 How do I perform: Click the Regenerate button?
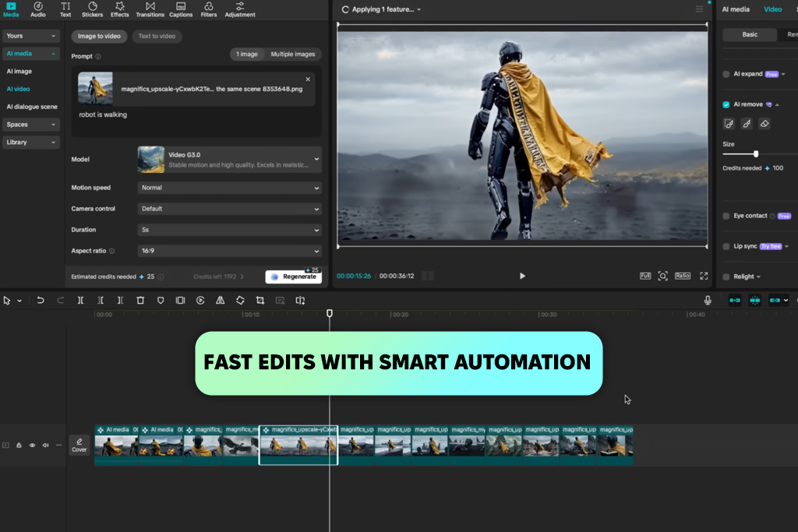[x=294, y=277]
